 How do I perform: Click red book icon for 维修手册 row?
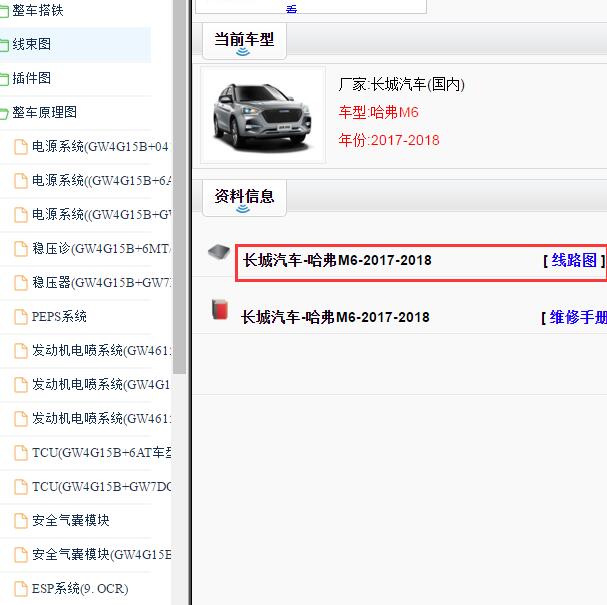coord(219,310)
